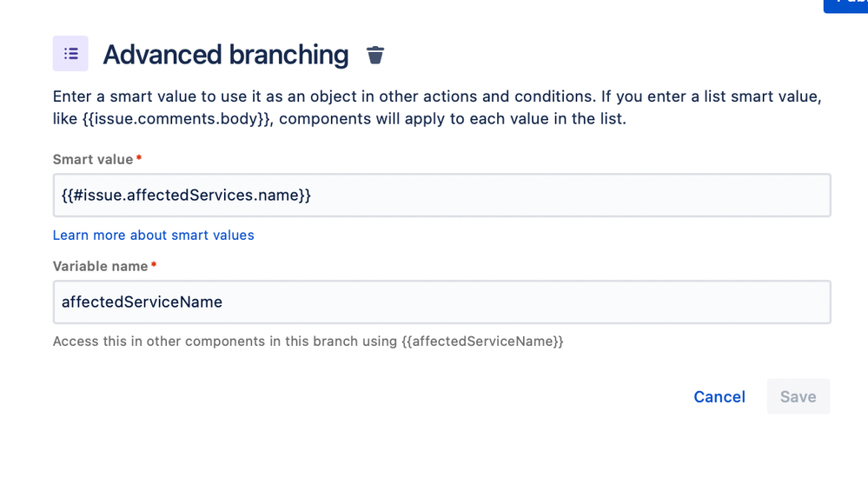Click the word 'branching' in the title
This screenshot has width=868, height=478.
(289, 54)
